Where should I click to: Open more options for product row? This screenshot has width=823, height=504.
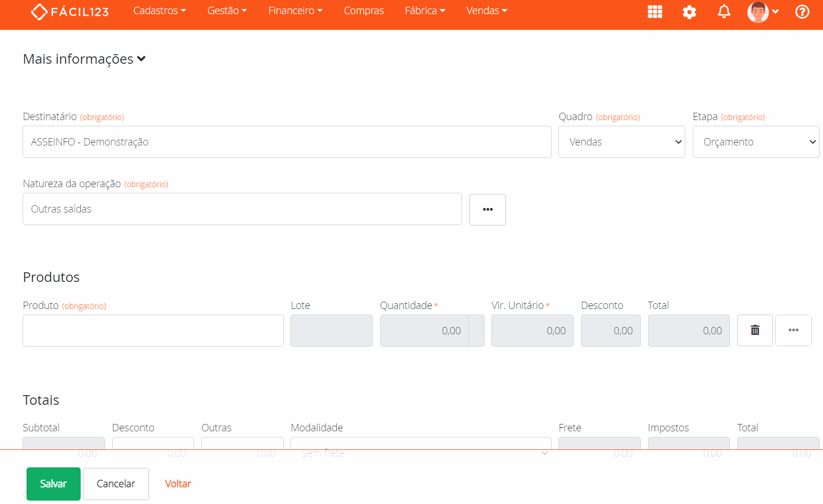tap(793, 330)
